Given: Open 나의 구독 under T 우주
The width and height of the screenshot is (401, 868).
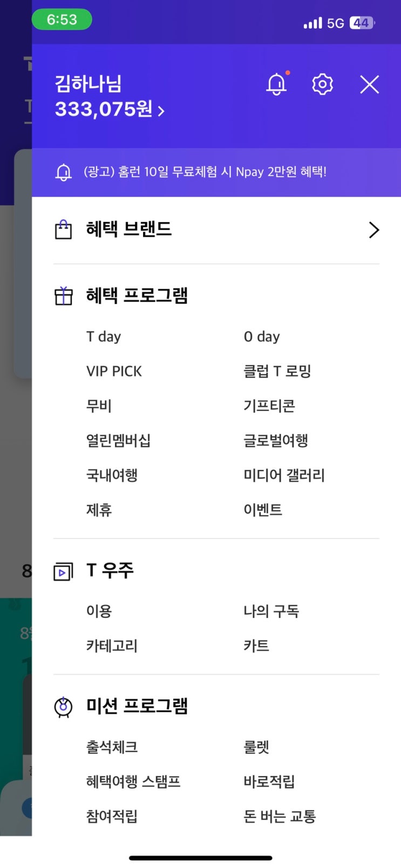Looking at the screenshot, I should (271, 611).
